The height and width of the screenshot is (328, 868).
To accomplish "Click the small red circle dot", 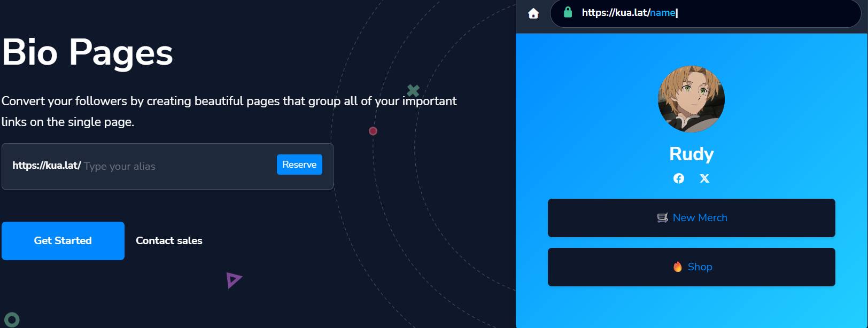I will point(373,131).
